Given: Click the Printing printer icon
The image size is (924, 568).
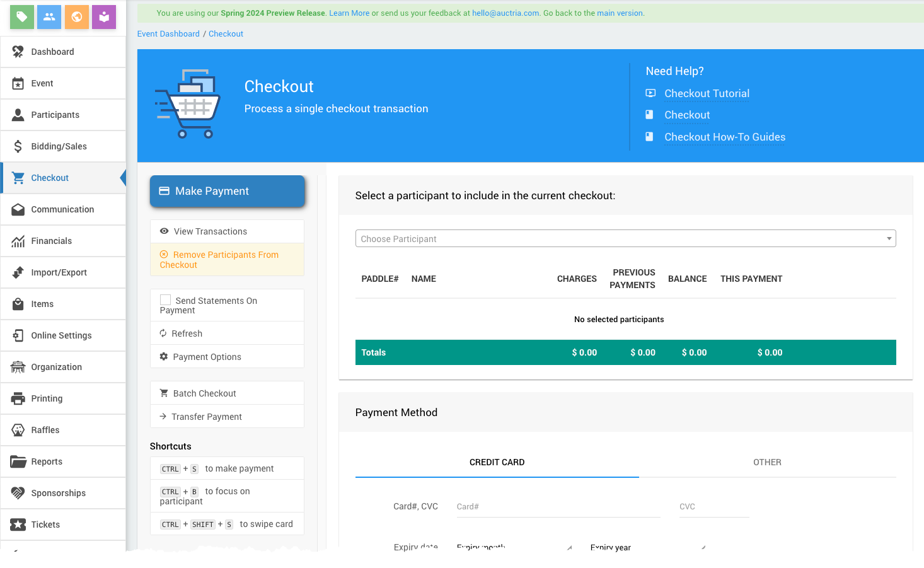Looking at the screenshot, I should click(18, 398).
